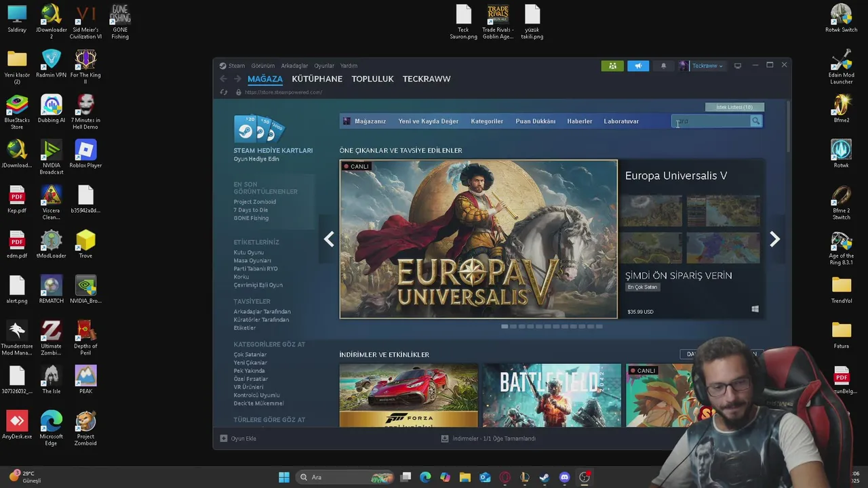Image resolution: width=868 pixels, height=488 pixels.
Task: Open Mağazanız store menu
Action: tap(370, 121)
